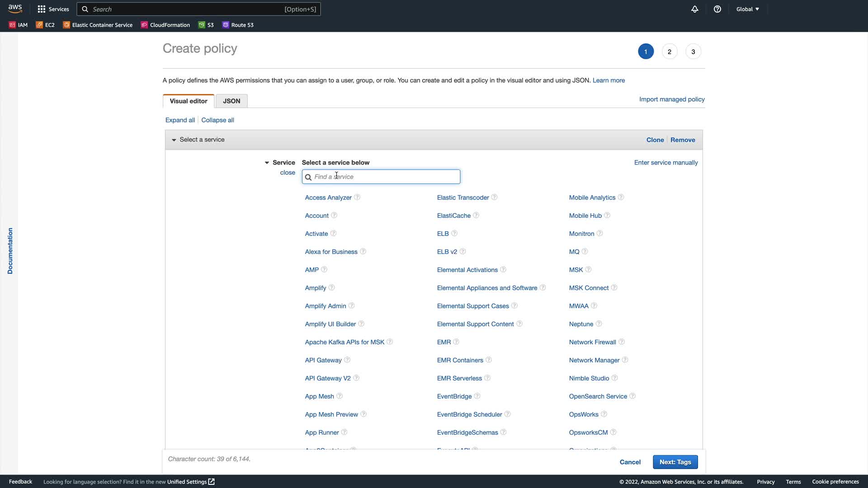The width and height of the screenshot is (868, 488).
Task: Select the Visual editor tab
Action: coord(189,101)
